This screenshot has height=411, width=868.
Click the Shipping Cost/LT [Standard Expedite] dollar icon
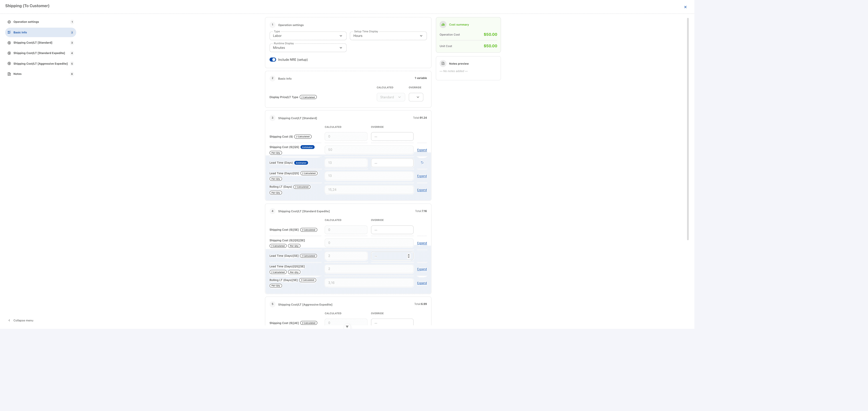(x=9, y=53)
